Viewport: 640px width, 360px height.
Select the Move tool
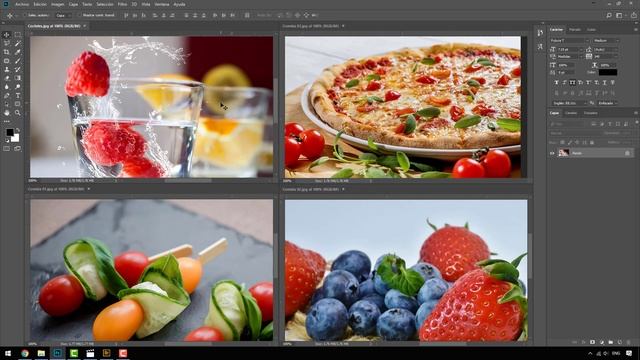7,35
